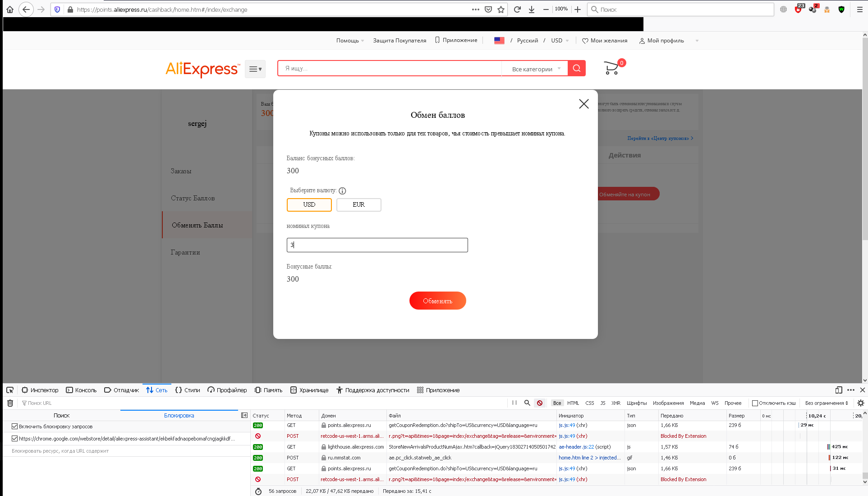
Task: Click the AliExpress logo
Action: click(202, 69)
